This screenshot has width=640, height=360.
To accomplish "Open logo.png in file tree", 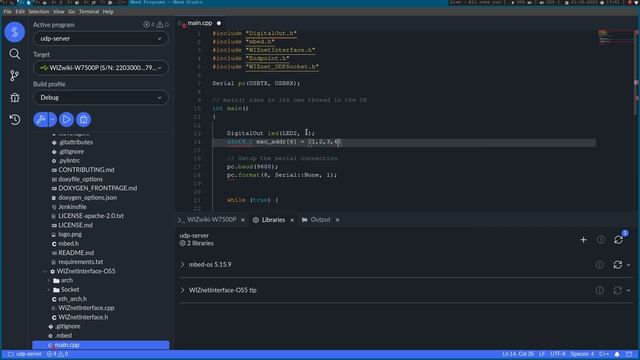I will coord(69,234).
